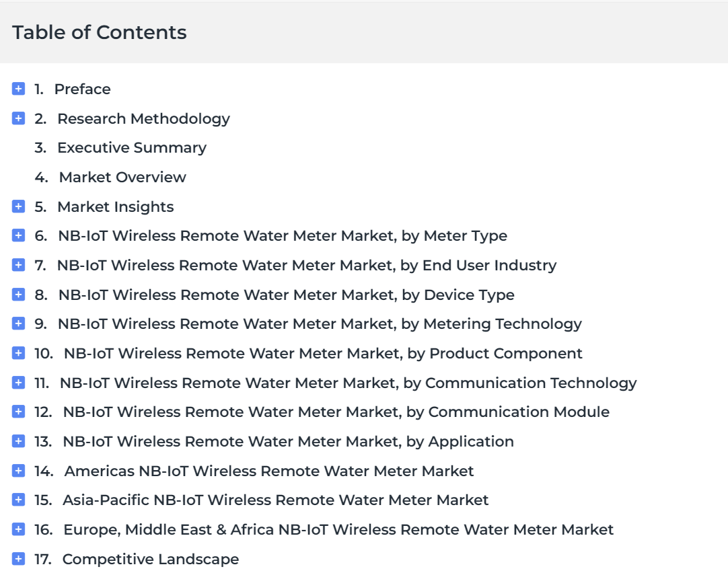Click plus icon beside by Application
Image resolution: width=728 pixels, height=575 pixels.
click(x=18, y=441)
